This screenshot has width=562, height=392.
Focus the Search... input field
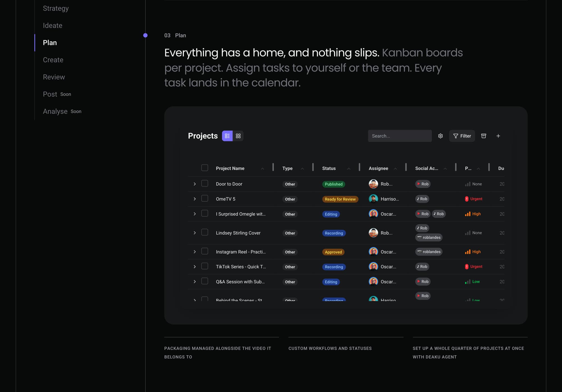pos(400,136)
